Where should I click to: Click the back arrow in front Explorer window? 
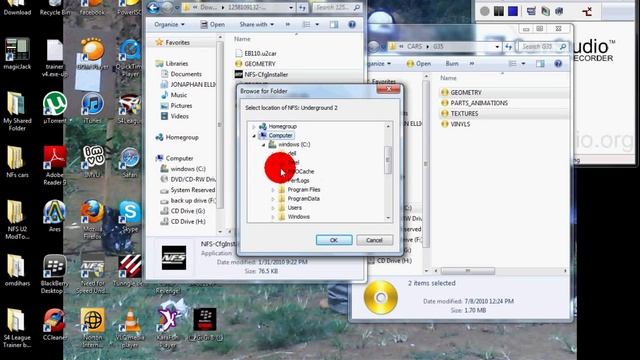pos(153,7)
